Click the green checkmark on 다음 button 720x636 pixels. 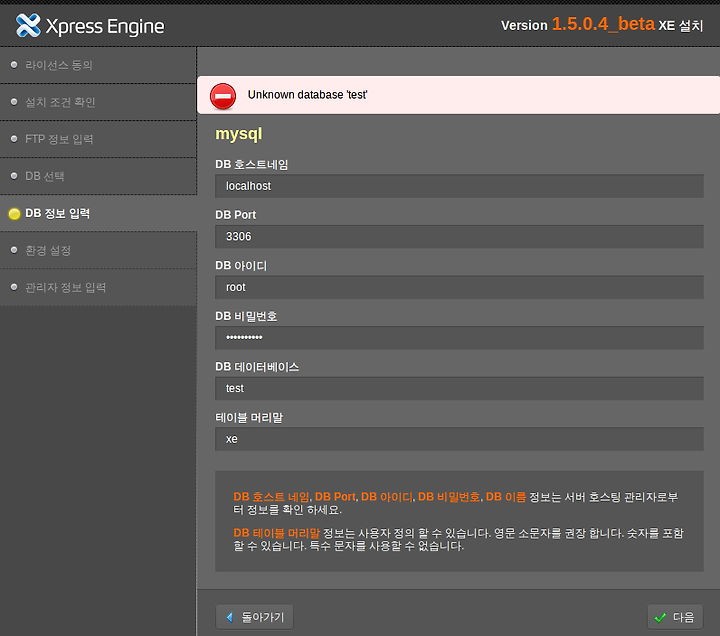point(660,617)
